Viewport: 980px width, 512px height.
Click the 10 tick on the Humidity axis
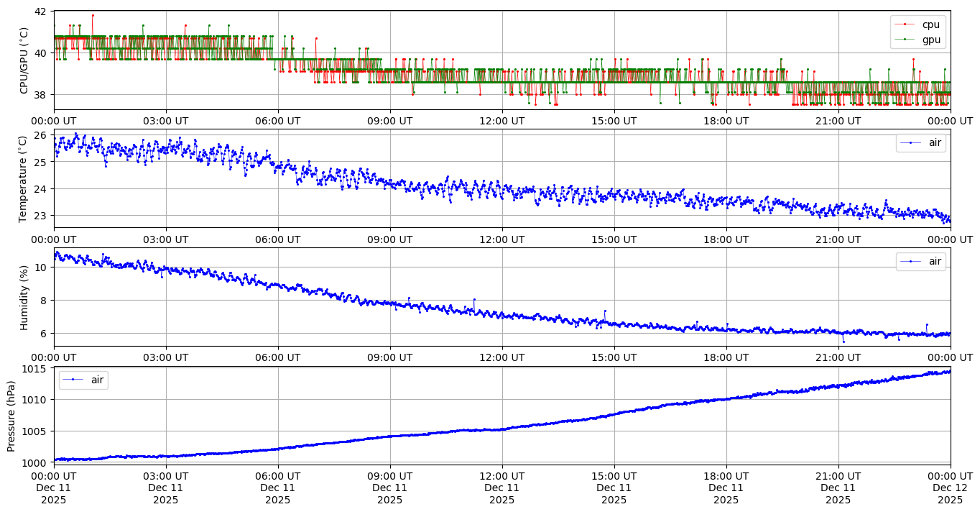coord(40,268)
